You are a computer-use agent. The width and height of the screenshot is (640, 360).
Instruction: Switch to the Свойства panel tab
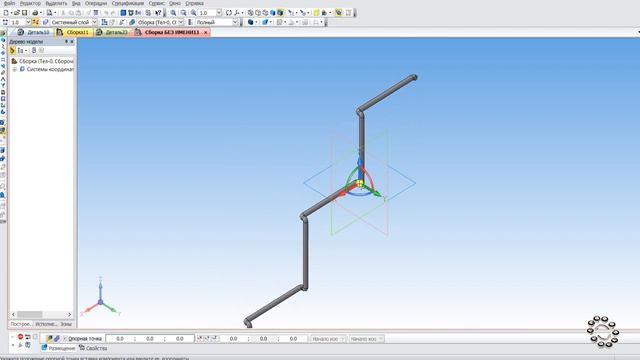click(93, 348)
